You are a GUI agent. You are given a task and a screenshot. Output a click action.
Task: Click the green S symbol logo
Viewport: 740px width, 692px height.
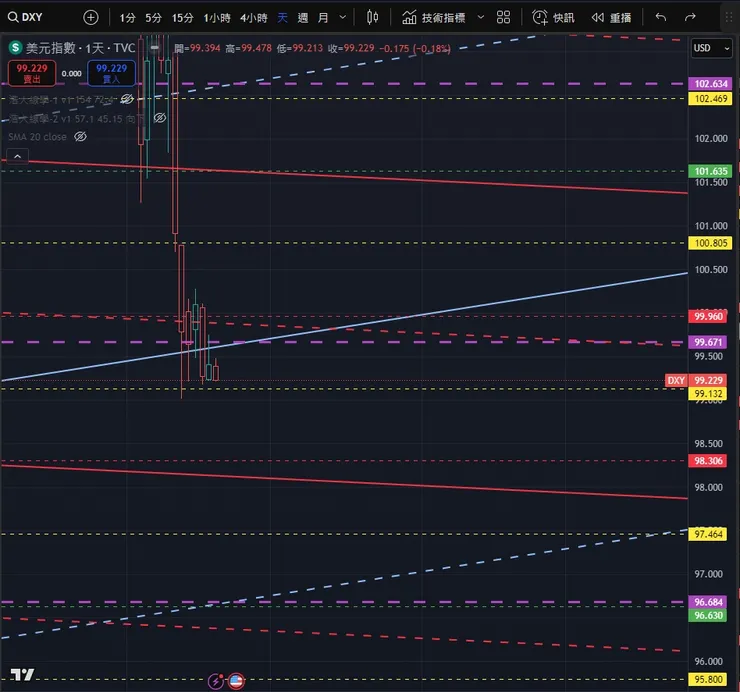point(16,48)
